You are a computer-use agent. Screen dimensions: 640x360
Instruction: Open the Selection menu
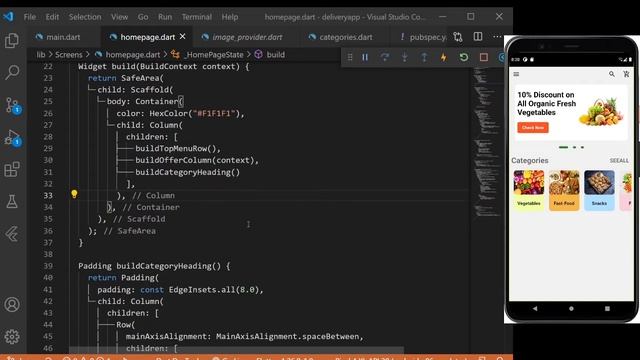pos(85,17)
